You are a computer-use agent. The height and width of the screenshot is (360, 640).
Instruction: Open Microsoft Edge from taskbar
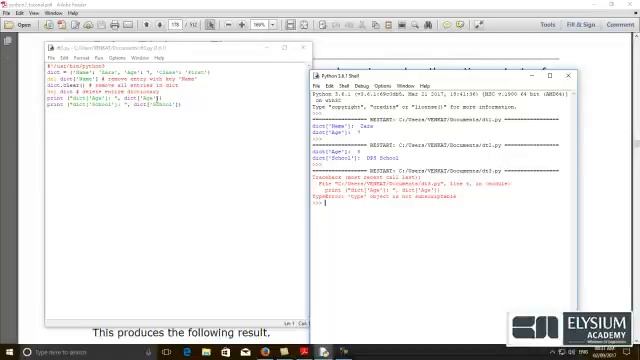pos(187,352)
